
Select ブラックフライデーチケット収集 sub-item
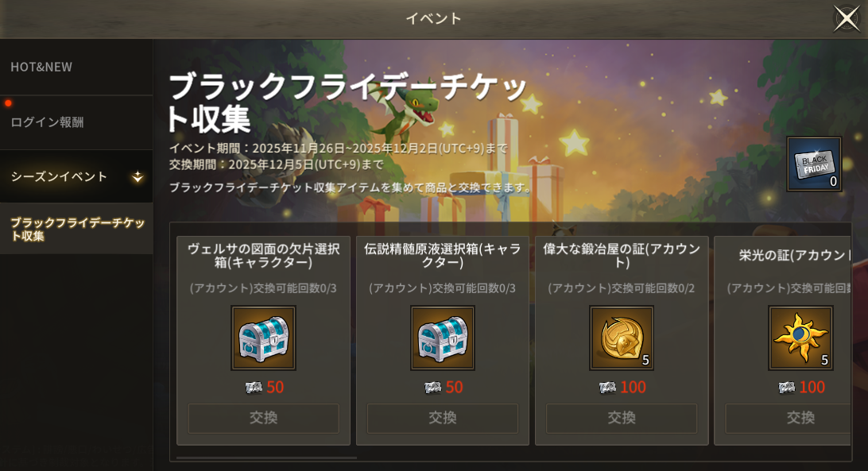(x=76, y=229)
